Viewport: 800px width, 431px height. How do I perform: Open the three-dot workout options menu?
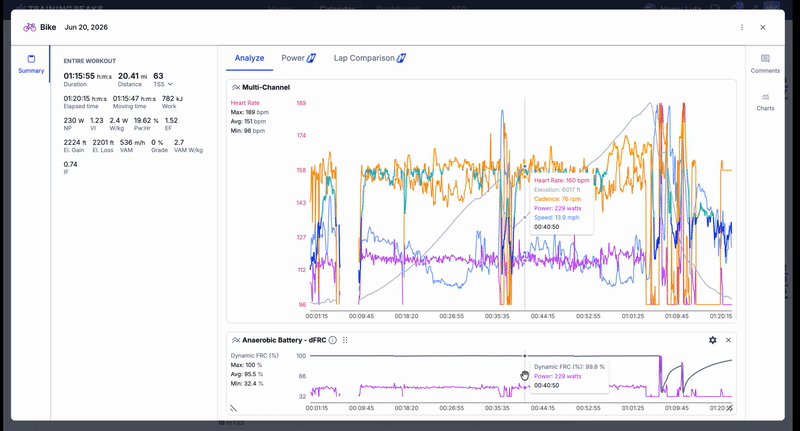(x=742, y=28)
